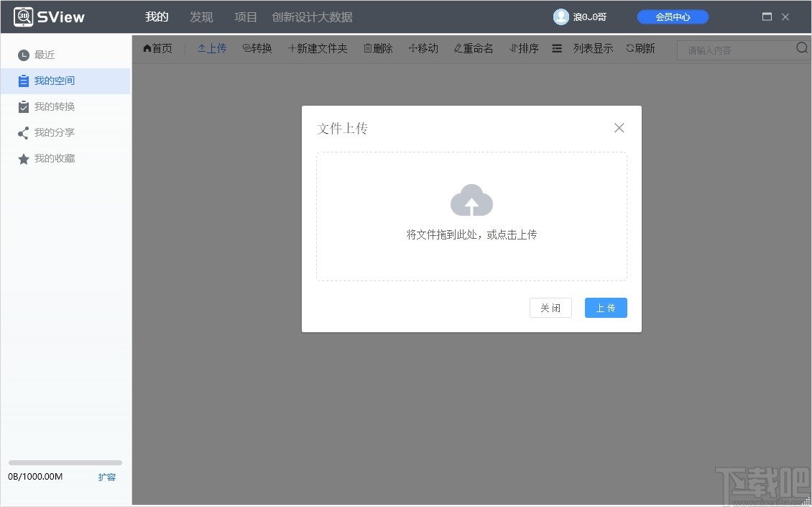The height and width of the screenshot is (507, 812).
Task: Click the cloud upload icon in dialog
Action: click(x=471, y=200)
